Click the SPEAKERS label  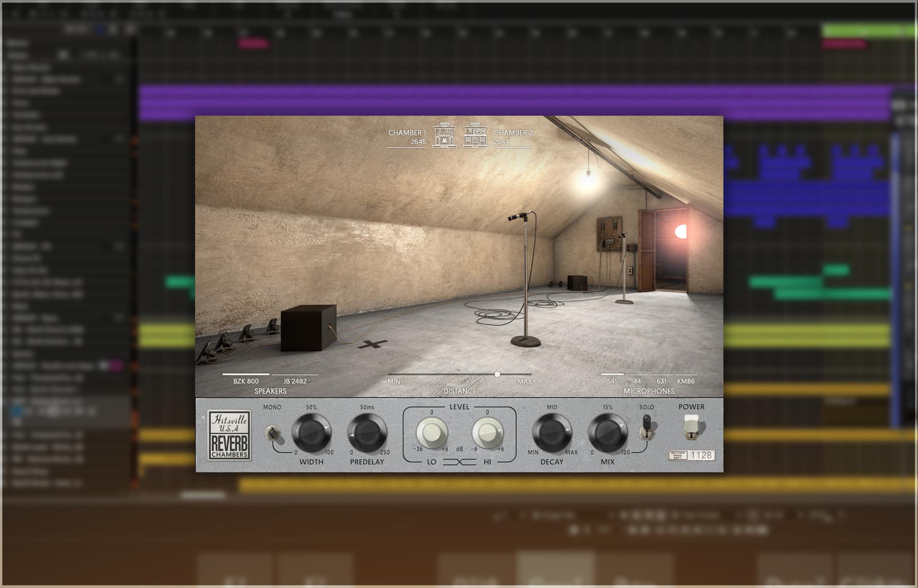pyautogui.click(x=270, y=391)
